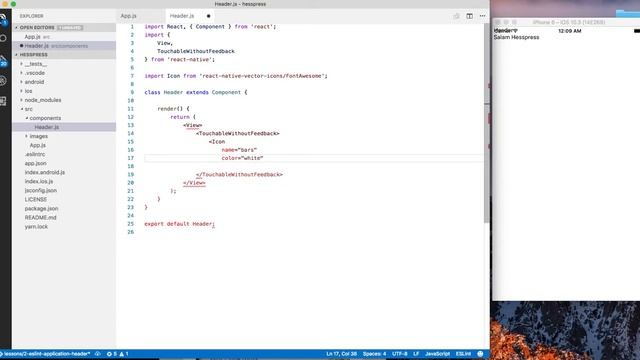Open the Debug view in activity bar
640x360 pixels.
point(3,81)
